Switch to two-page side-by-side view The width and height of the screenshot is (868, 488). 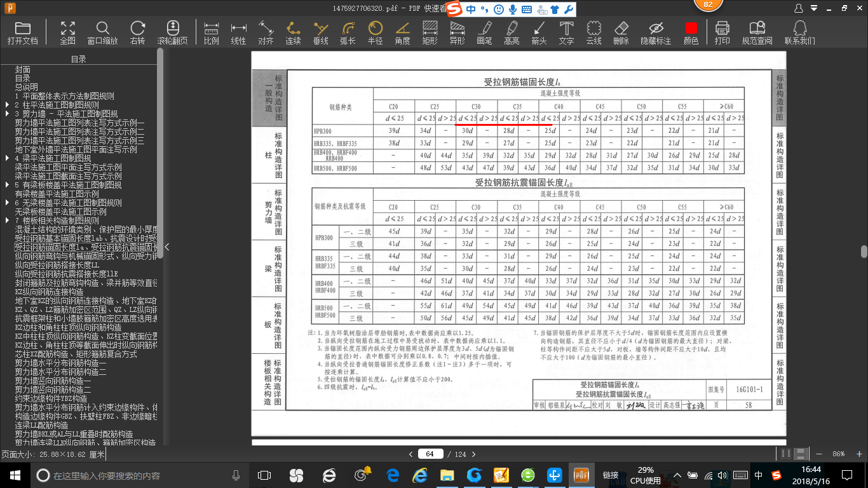pos(787,454)
